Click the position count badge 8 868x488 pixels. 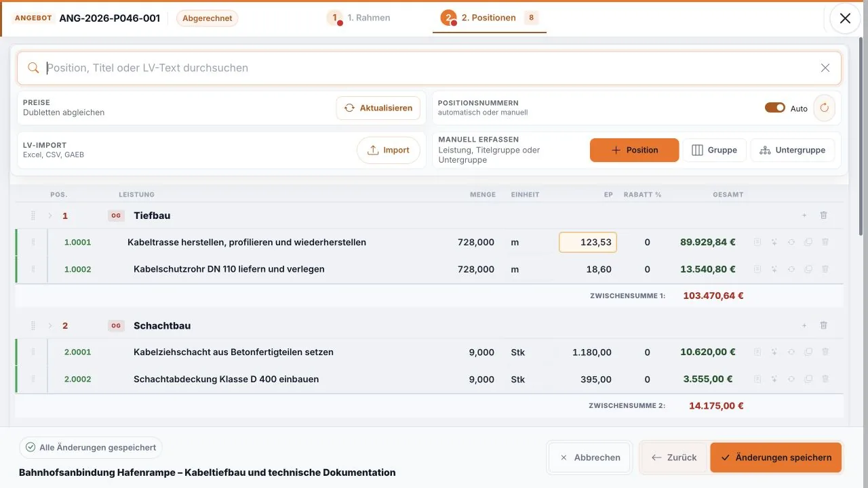[x=531, y=18]
